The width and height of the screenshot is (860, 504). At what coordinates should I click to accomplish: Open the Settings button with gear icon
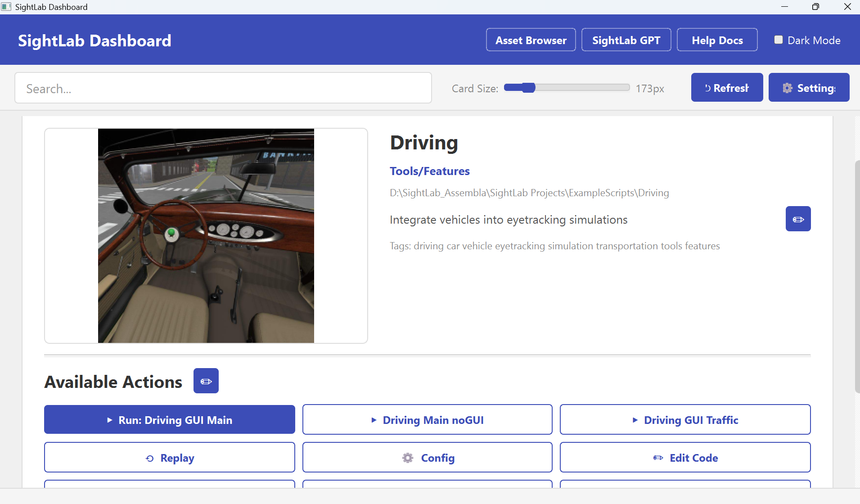tap(809, 88)
